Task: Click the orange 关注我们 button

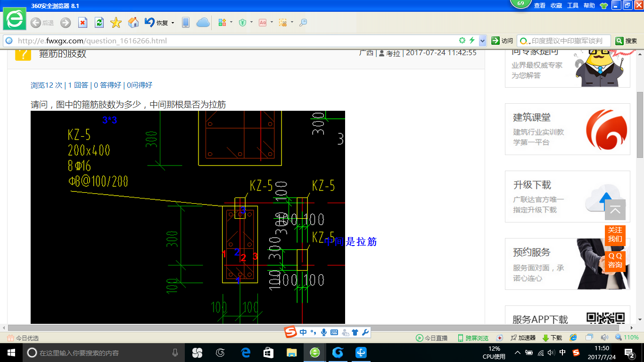Action: point(615,235)
